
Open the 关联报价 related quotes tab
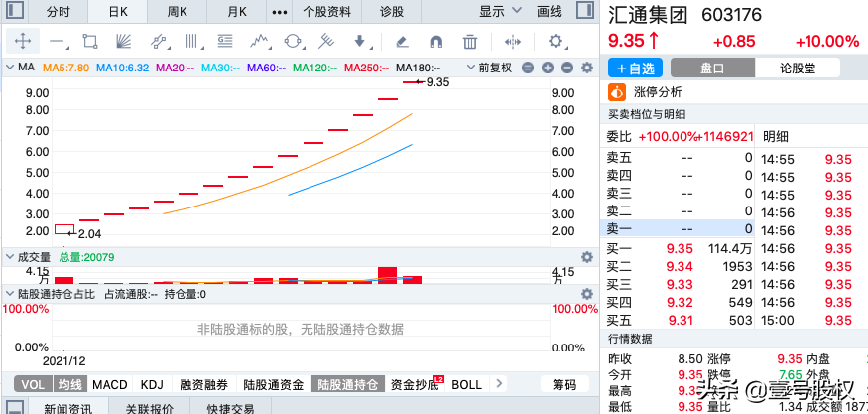coord(150,408)
